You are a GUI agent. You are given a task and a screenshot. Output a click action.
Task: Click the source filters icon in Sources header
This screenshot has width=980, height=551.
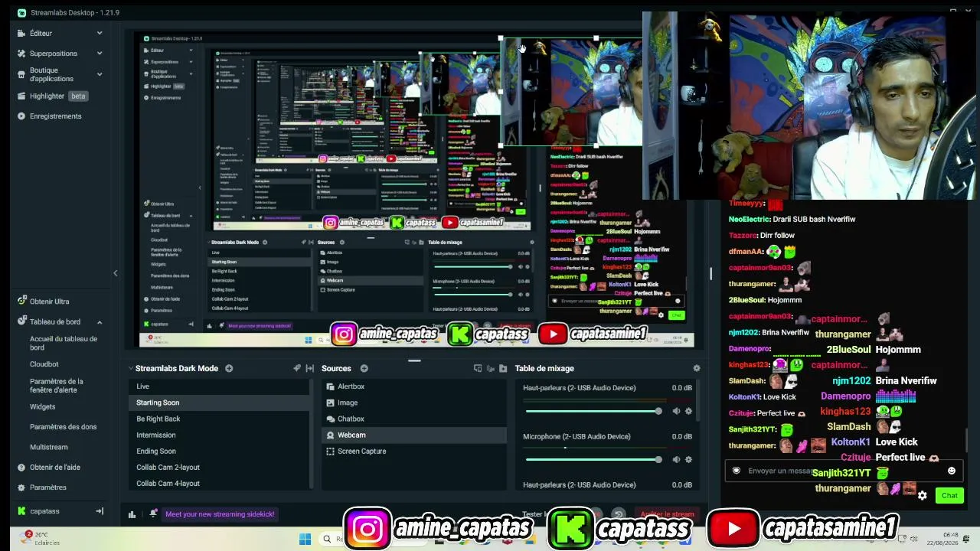[x=477, y=369]
